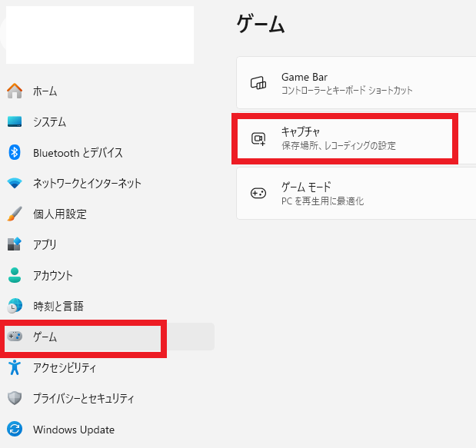This screenshot has width=476, height=448.
Task: Click the Bluetooth icon in sidebar
Action: [15, 152]
